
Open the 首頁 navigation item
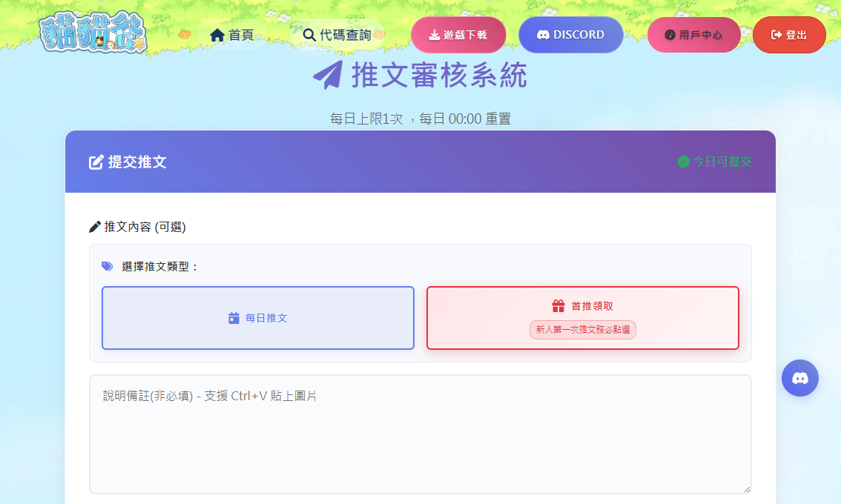click(234, 33)
